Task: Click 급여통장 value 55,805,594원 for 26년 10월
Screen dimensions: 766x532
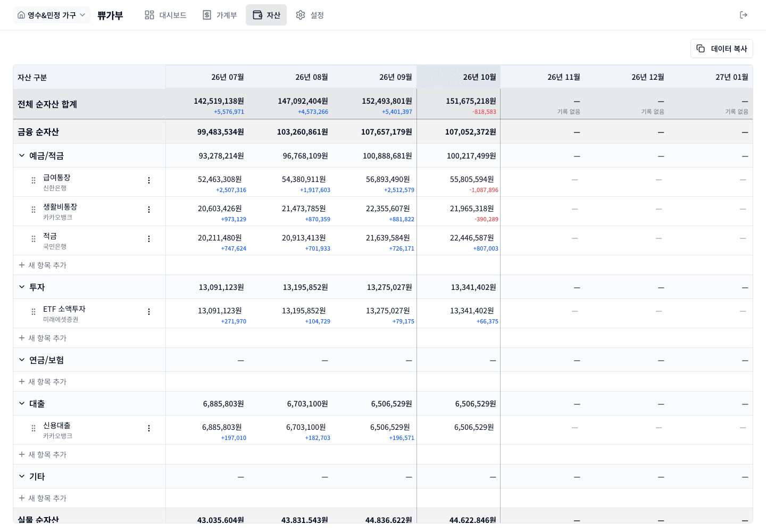Action: [472, 179]
